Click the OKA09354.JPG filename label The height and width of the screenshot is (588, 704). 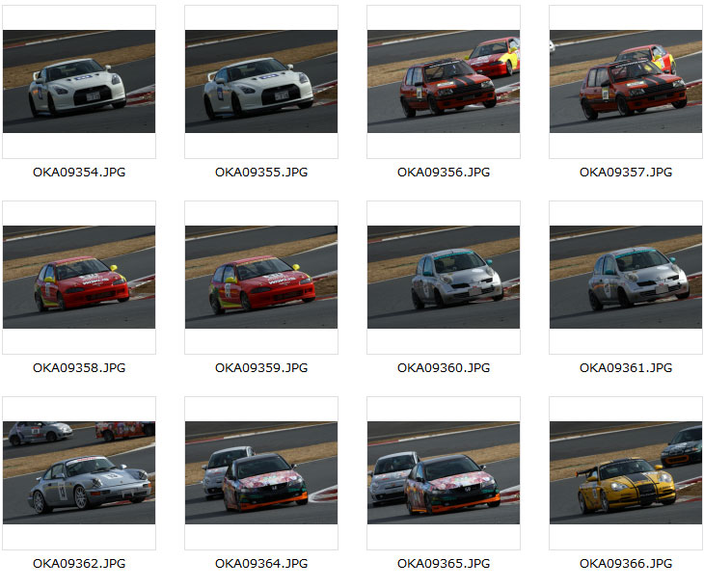tap(79, 172)
